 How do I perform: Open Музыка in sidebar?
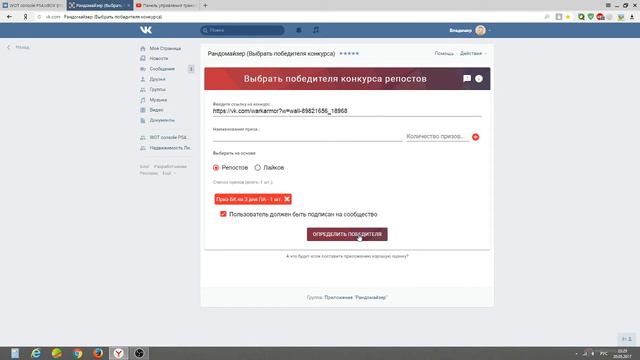pos(158,100)
